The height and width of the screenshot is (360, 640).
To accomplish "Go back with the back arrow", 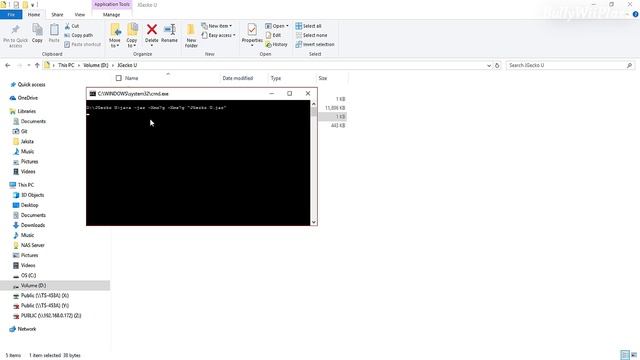I will click(8, 65).
